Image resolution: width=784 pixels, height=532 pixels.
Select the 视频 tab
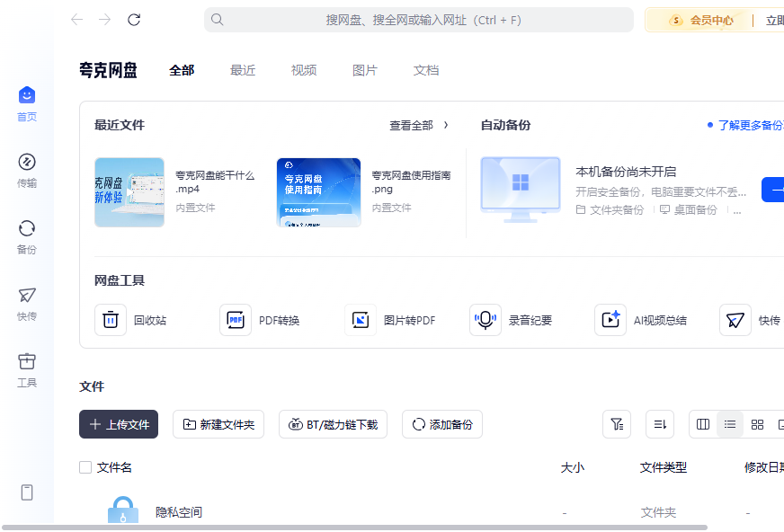304,70
